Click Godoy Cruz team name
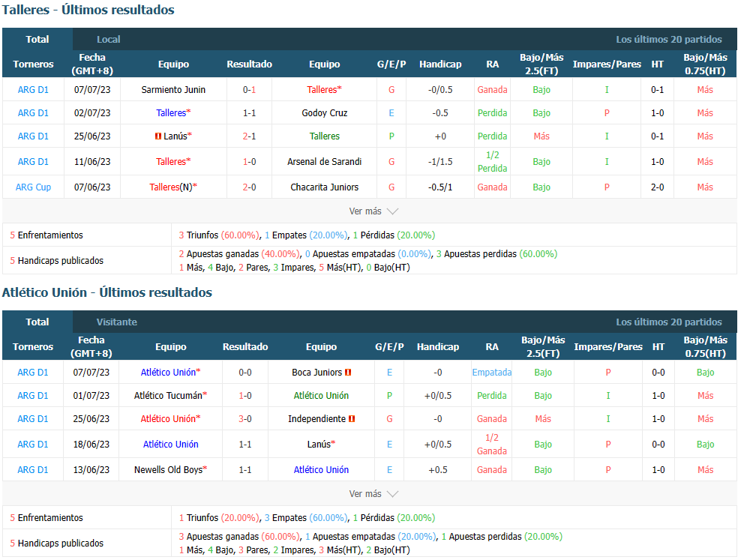 [325, 113]
